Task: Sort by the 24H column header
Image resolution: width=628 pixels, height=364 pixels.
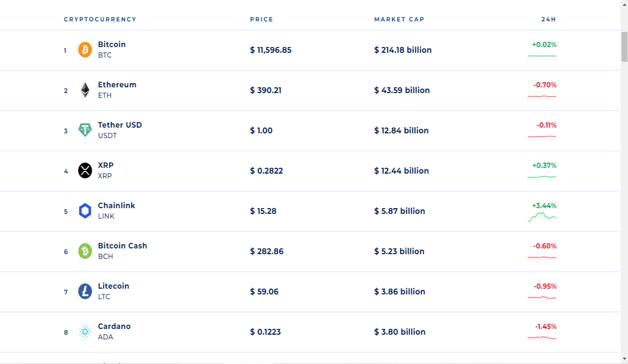Action: pos(548,19)
